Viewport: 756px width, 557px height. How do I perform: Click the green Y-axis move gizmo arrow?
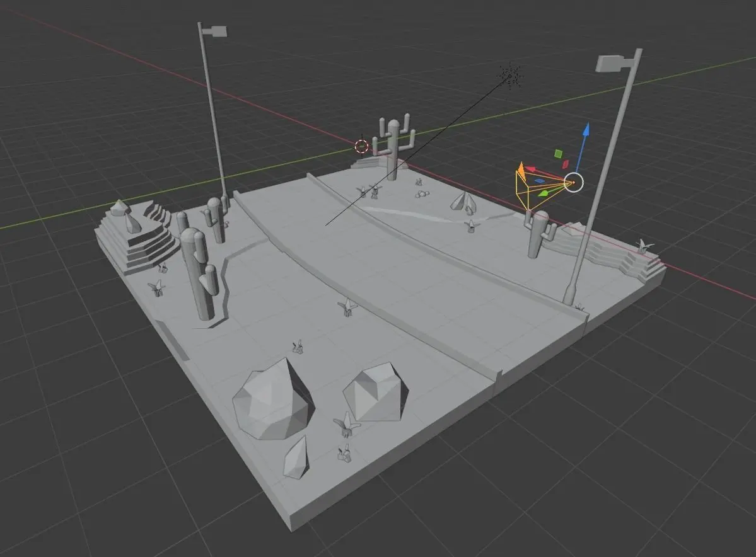click(x=544, y=193)
